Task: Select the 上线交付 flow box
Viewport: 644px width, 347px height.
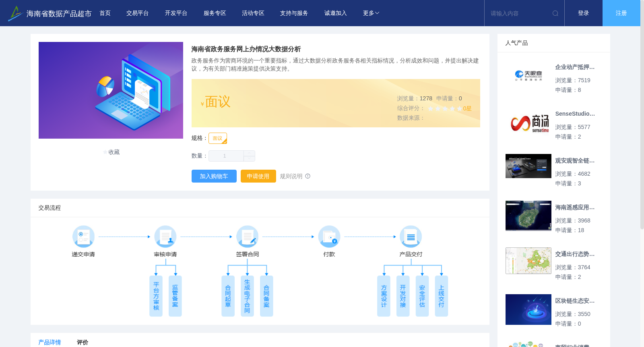Action: click(x=442, y=296)
